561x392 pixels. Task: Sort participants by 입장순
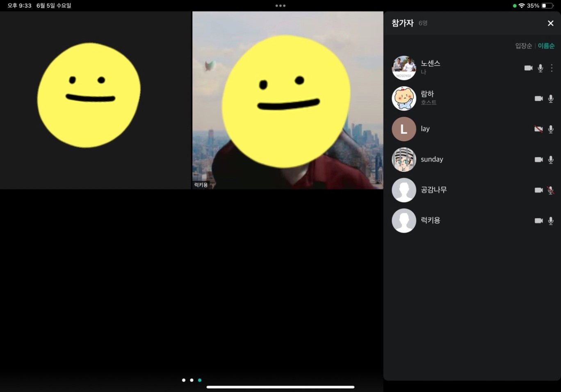coord(523,46)
